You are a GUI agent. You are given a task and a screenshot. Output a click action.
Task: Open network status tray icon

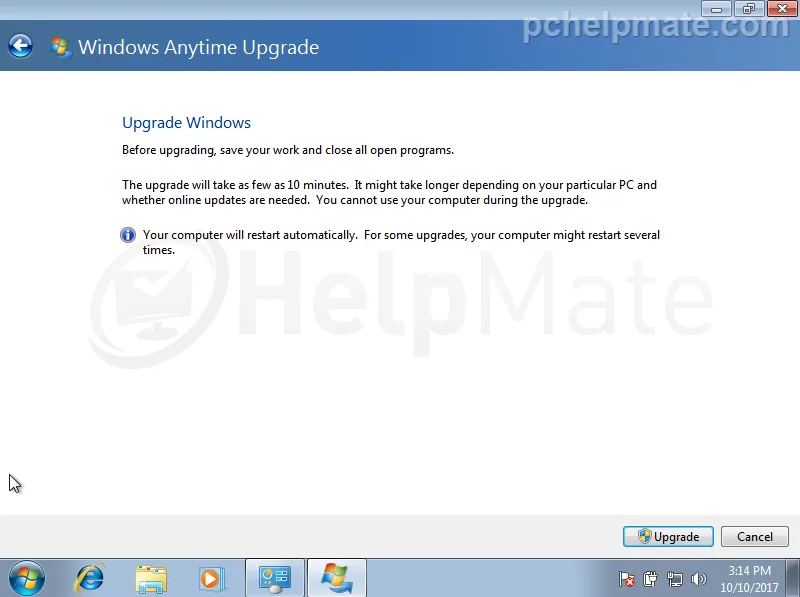pyautogui.click(x=674, y=579)
